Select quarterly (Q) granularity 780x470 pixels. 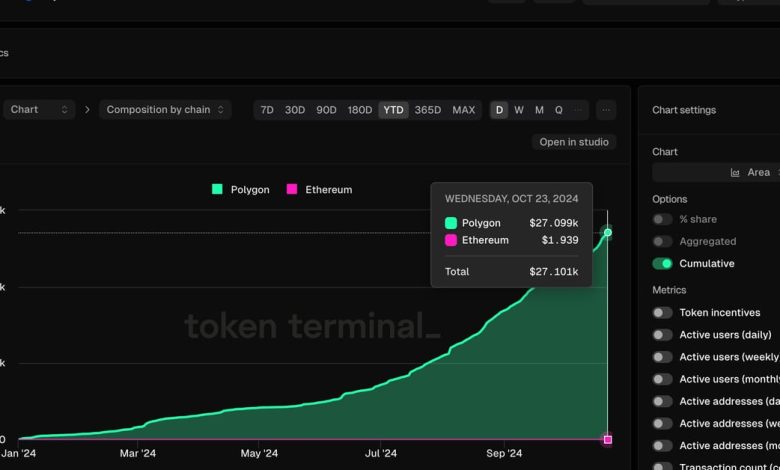tap(559, 110)
